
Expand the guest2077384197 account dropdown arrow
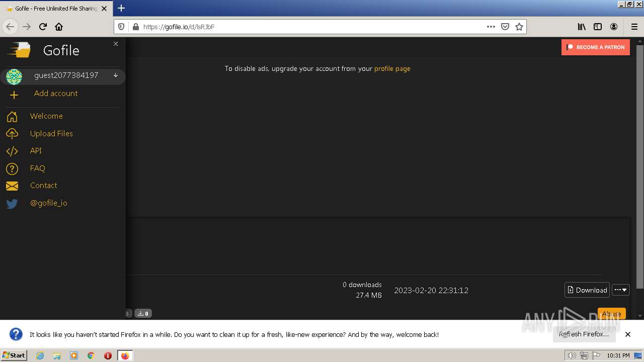[116, 75]
